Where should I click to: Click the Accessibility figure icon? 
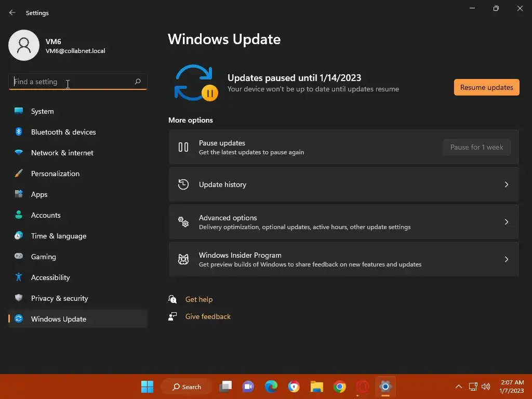point(19,277)
